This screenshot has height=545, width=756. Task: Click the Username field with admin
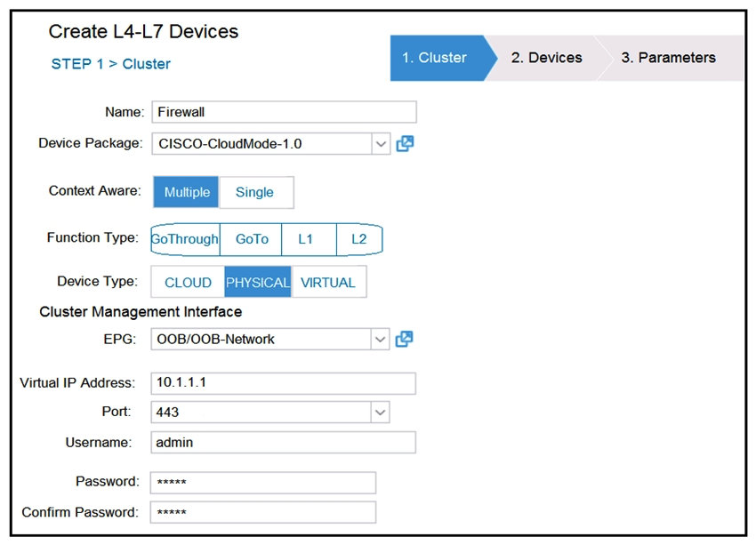click(x=283, y=443)
